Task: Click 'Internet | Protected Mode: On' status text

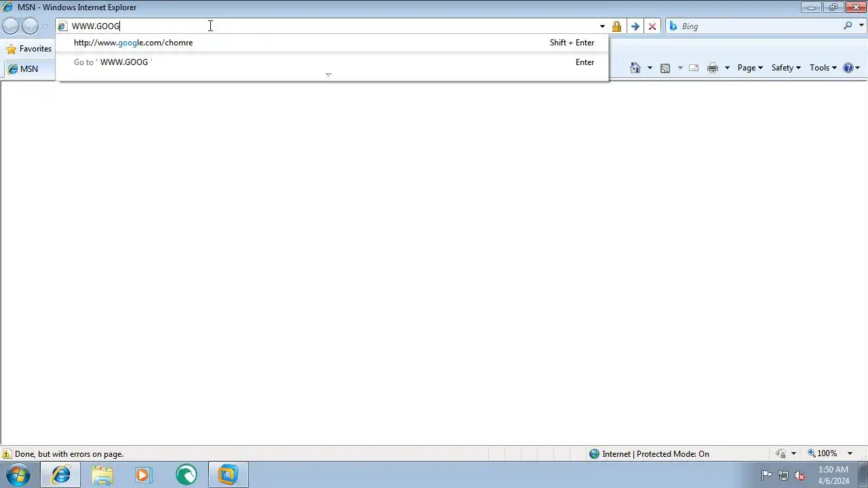Action: (656, 454)
